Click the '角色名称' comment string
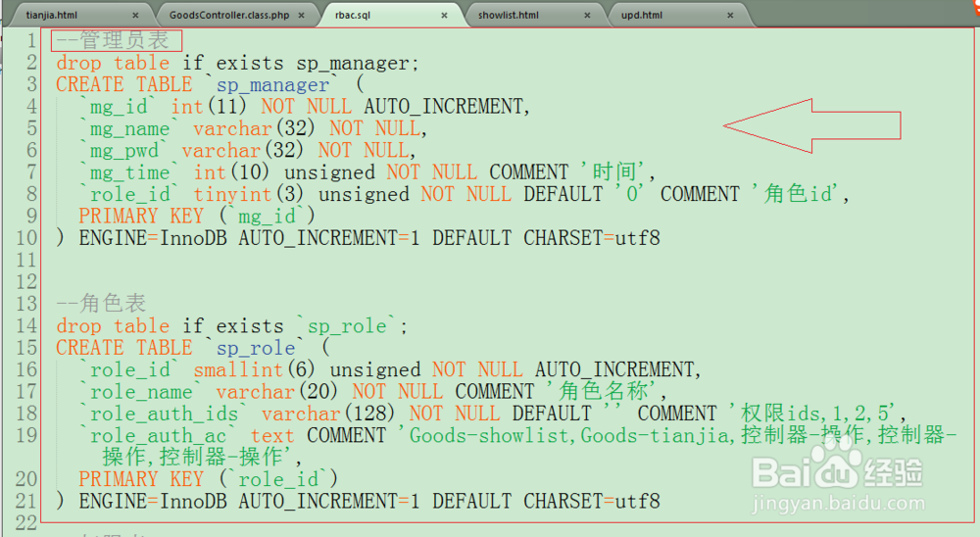Viewport: 980px width, 537px height. (603, 391)
